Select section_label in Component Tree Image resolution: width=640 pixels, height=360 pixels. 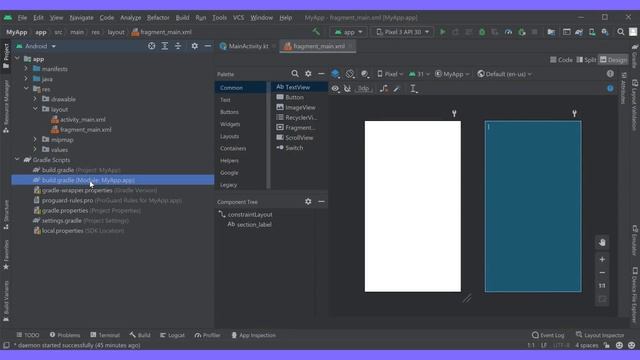point(249,224)
